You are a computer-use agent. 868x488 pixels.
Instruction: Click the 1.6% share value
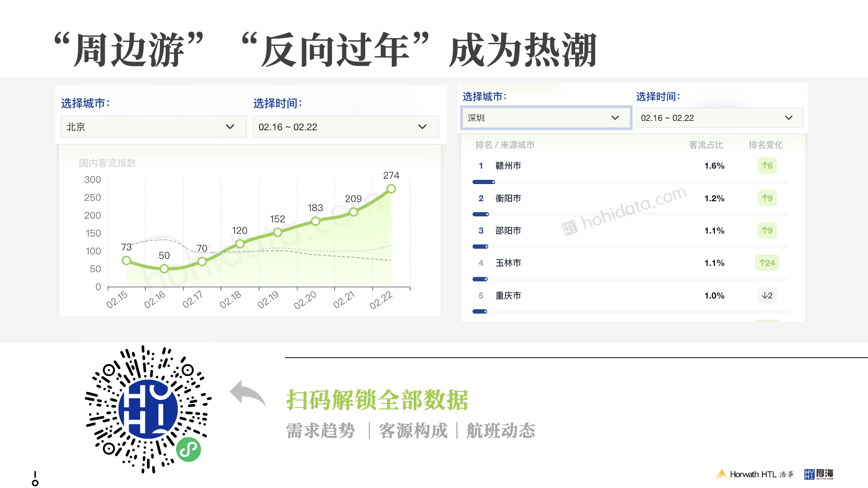[x=714, y=166]
